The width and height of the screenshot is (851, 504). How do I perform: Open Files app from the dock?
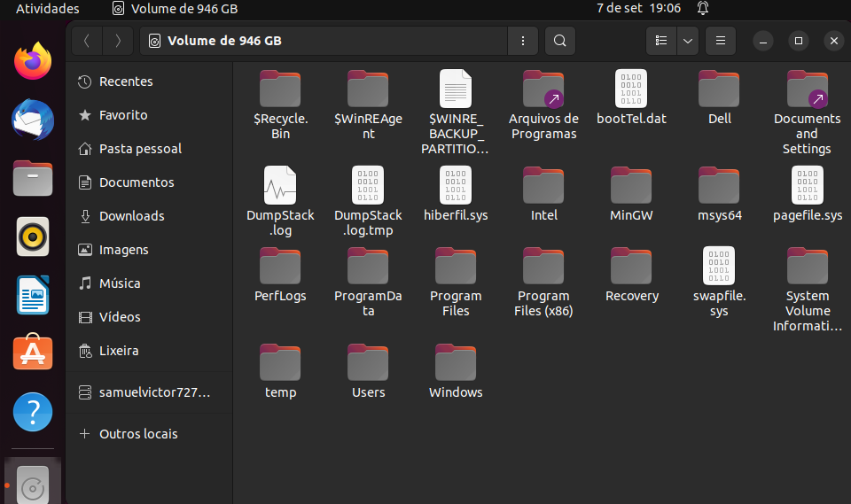[33, 178]
